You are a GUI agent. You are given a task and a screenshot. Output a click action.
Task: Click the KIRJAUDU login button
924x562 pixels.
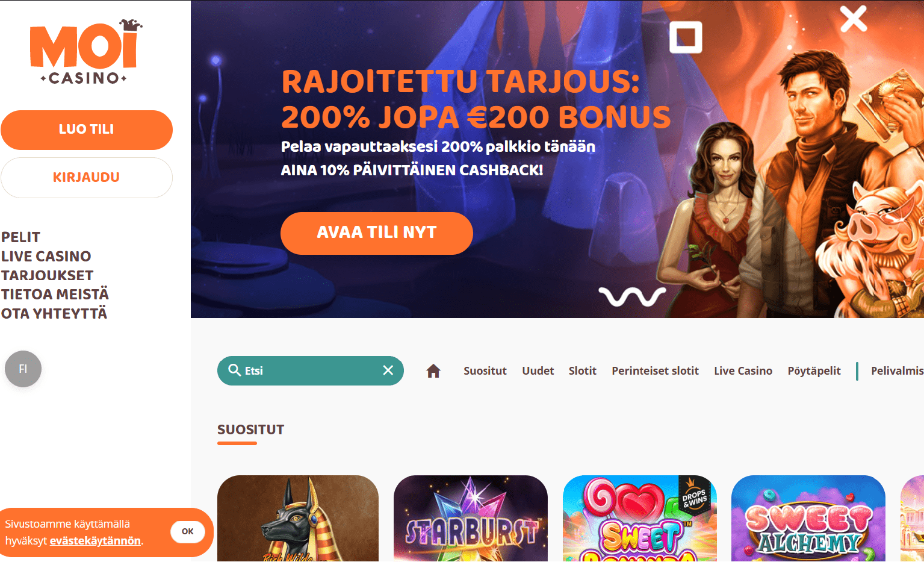pyautogui.click(x=87, y=178)
